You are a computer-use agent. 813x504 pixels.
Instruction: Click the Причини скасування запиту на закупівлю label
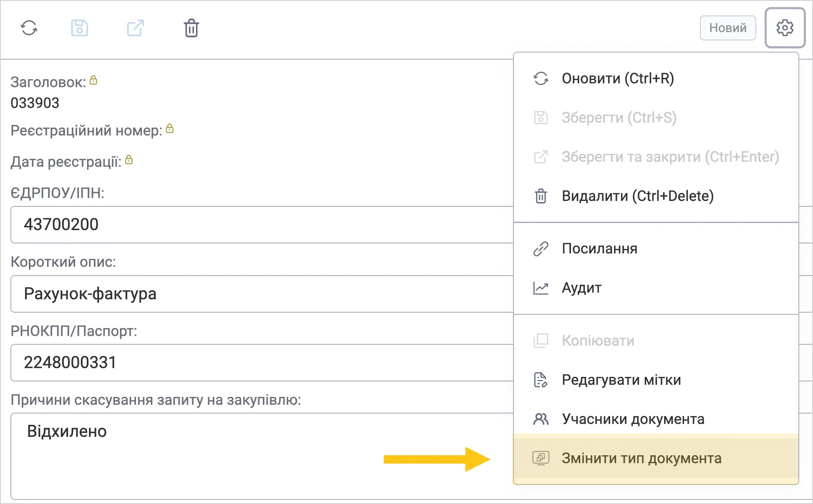(x=156, y=400)
